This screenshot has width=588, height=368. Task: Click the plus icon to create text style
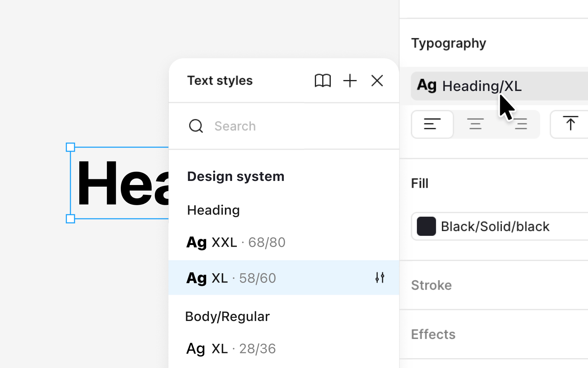(x=350, y=81)
